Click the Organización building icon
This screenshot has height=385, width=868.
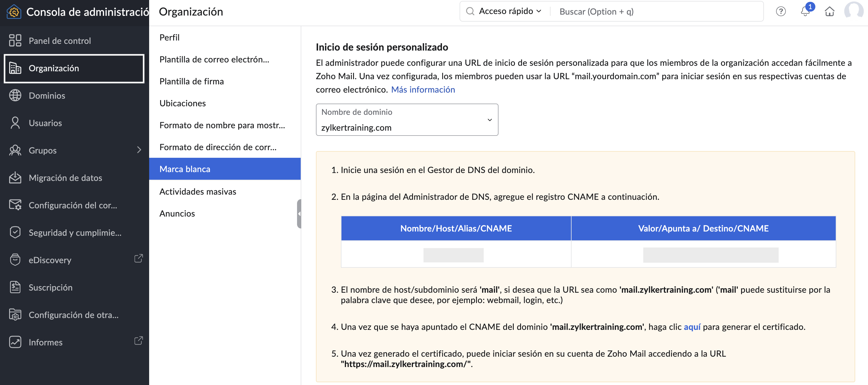(15, 68)
